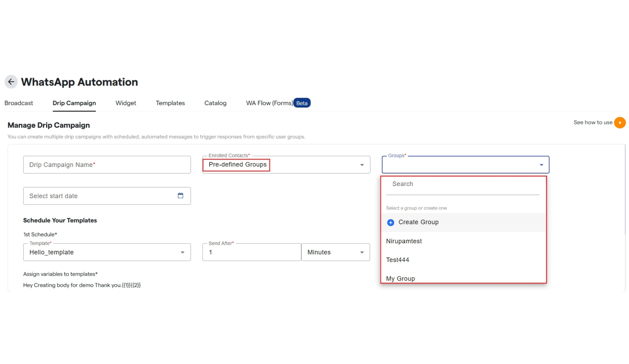This screenshot has width=629, height=364.
Task: Click the Beta badge on WA Flow
Action: pos(302,103)
